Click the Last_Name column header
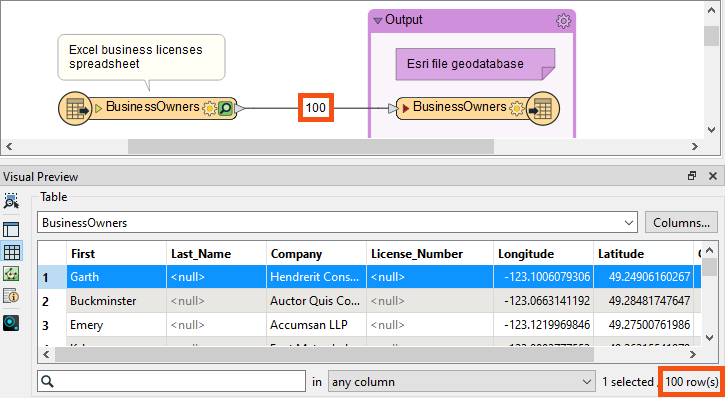The height and width of the screenshot is (398, 725). [x=216, y=253]
